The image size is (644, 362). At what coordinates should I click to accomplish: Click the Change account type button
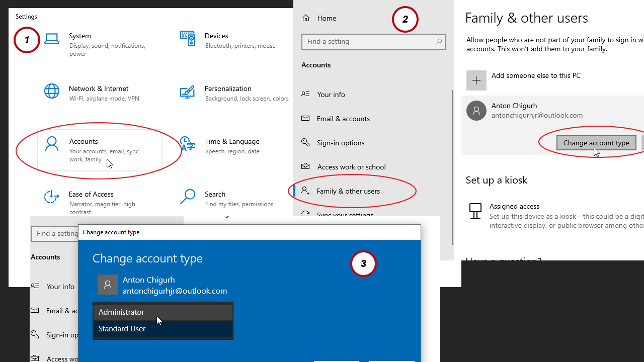[596, 143]
